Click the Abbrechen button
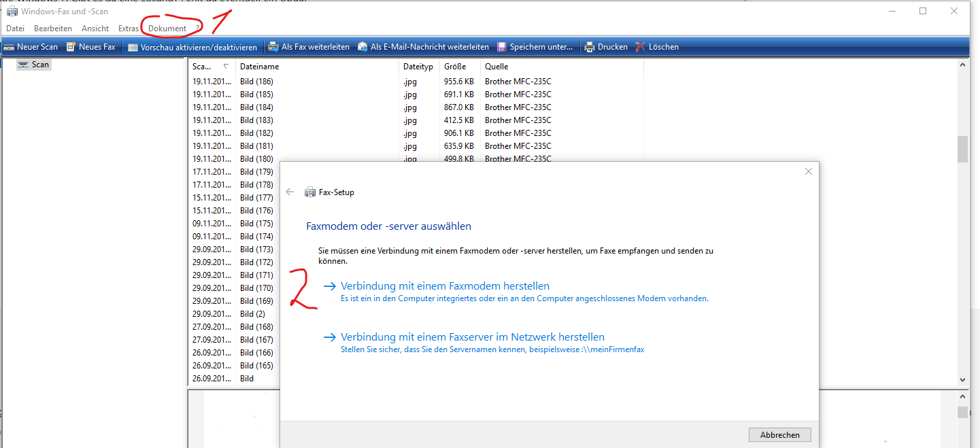980x448 pixels. 780,435
